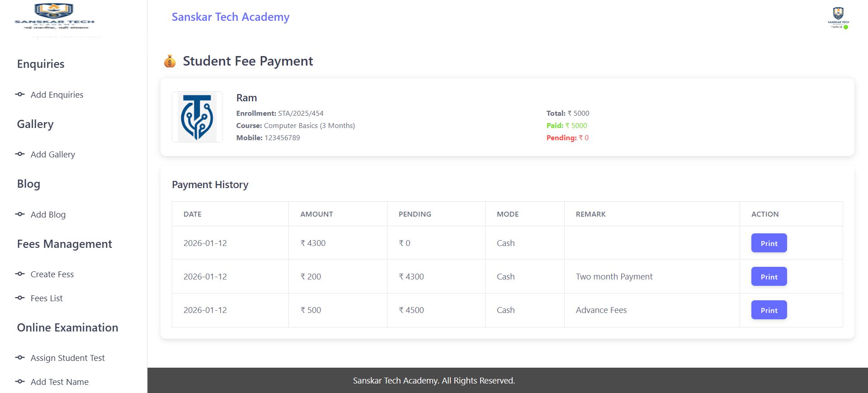Navigate to Assign Student Test
The height and width of the screenshot is (393, 868).
(67, 358)
